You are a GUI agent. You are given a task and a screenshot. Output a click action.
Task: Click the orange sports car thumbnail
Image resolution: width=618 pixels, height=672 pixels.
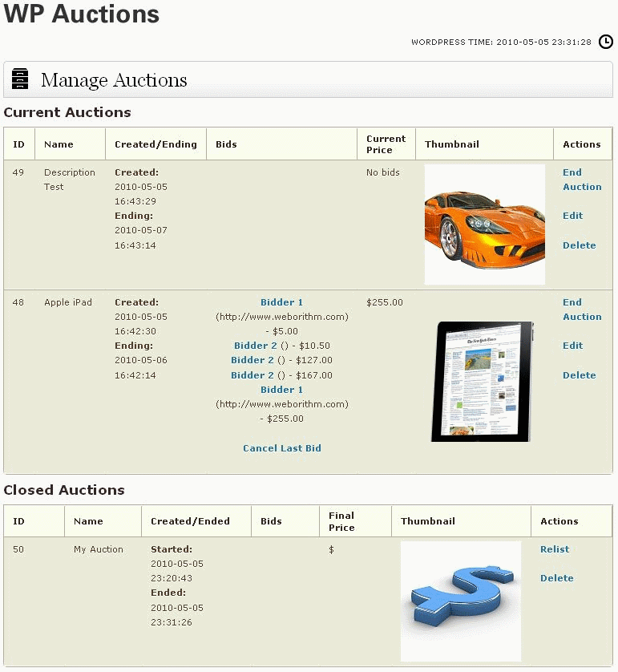[x=484, y=225]
